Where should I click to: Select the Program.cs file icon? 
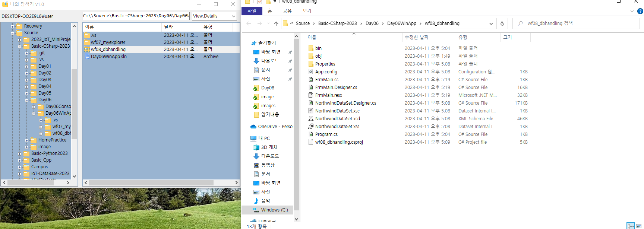[311, 134]
